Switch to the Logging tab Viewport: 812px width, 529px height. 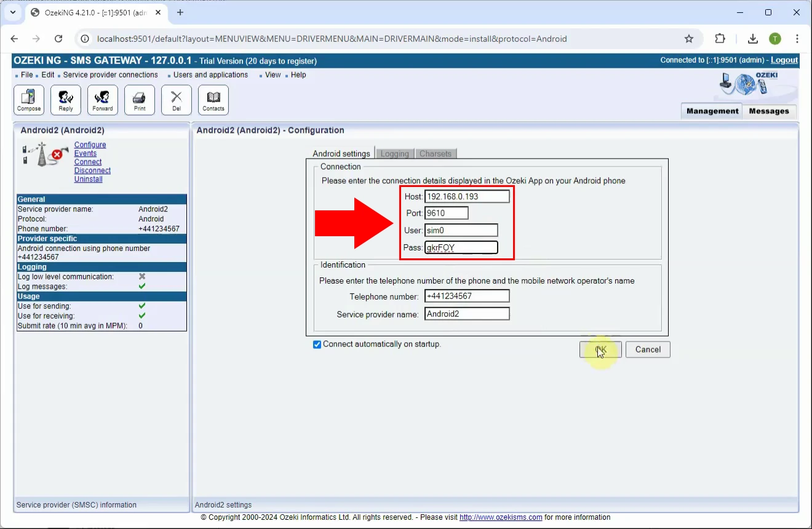click(395, 154)
